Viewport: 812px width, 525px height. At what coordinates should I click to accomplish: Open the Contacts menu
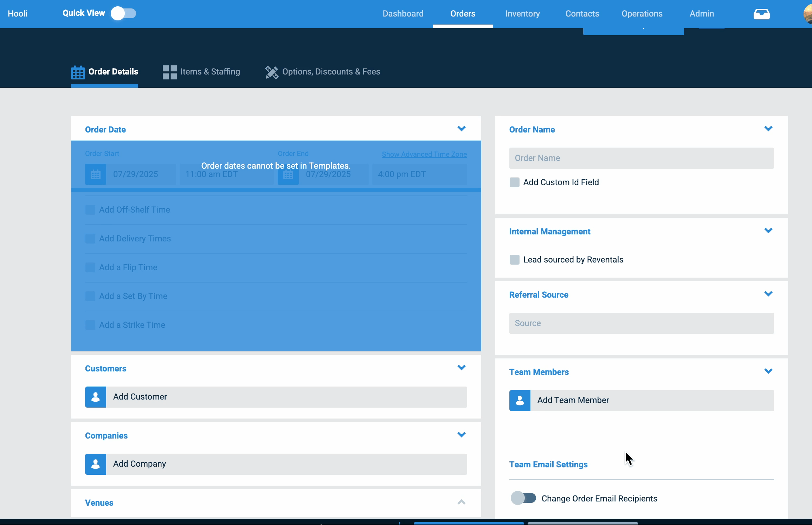click(x=582, y=14)
